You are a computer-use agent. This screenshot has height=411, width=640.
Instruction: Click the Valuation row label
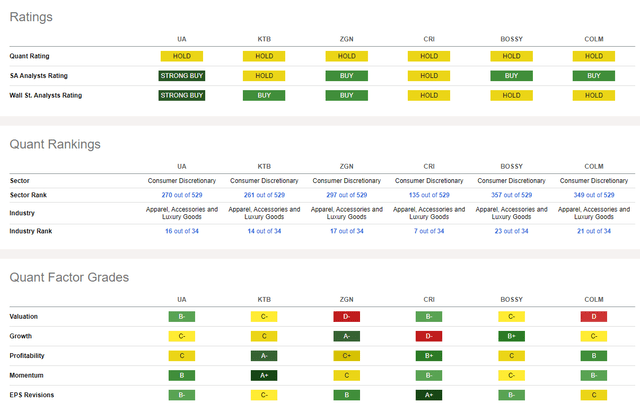coord(24,317)
